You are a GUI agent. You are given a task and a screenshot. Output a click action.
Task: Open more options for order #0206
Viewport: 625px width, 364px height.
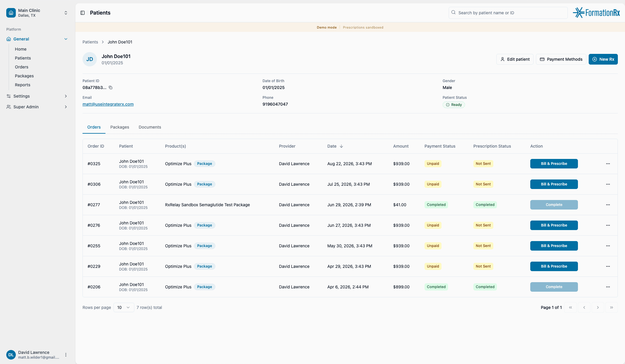(x=608, y=287)
